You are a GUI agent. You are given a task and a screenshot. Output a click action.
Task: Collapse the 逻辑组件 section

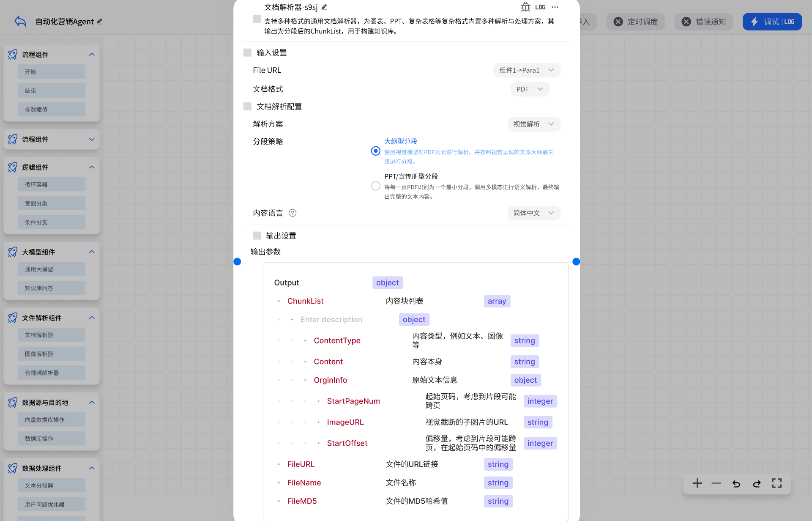[x=92, y=167]
